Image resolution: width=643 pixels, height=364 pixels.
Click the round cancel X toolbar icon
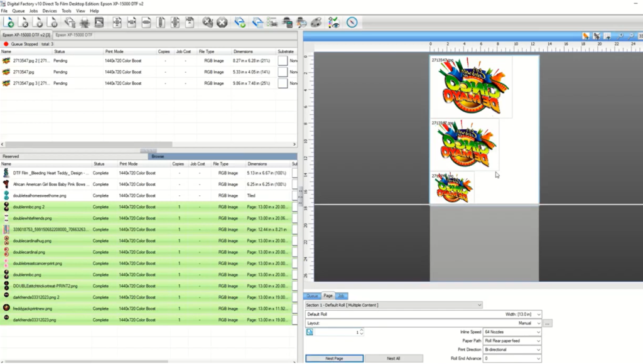(x=222, y=23)
